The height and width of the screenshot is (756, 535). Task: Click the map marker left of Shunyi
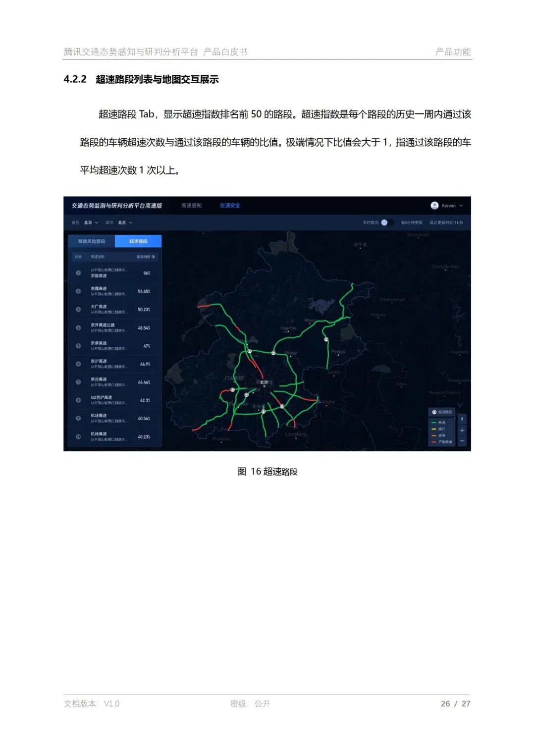coord(273,353)
